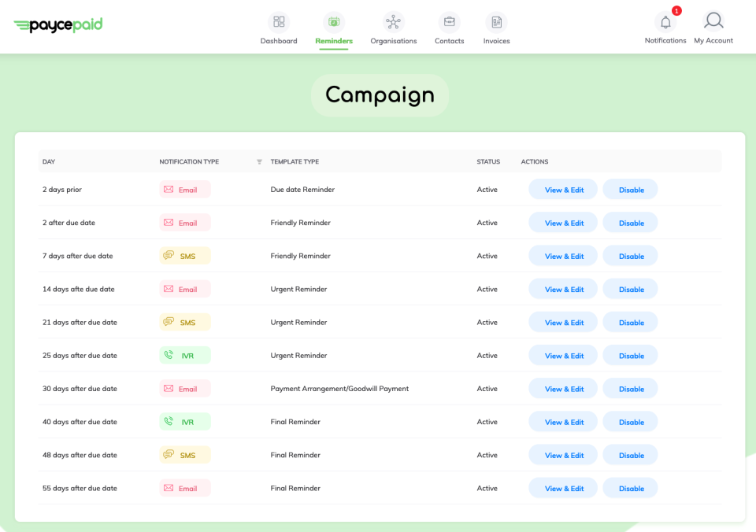View & Edit the 48 days SMS reminder
Viewport: 756px width, 532px height.
(x=563, y=456)
